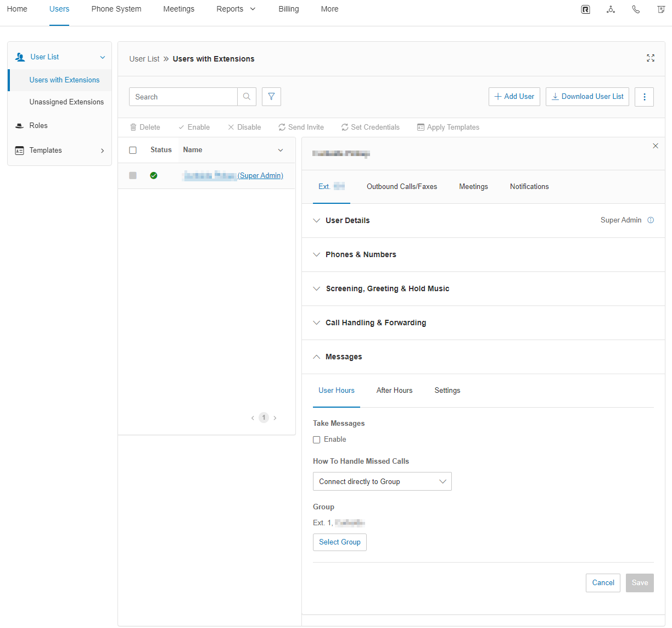Click Disable in the action toolbar
The height and width of the screenshot is (628, 672).
pos(244,127)
